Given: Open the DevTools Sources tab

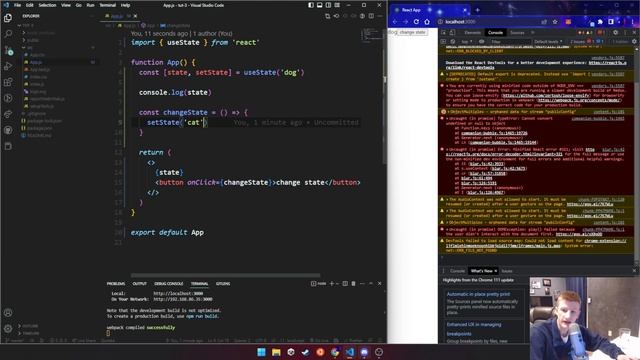Looking at the screenshot, I should point(517,33).
